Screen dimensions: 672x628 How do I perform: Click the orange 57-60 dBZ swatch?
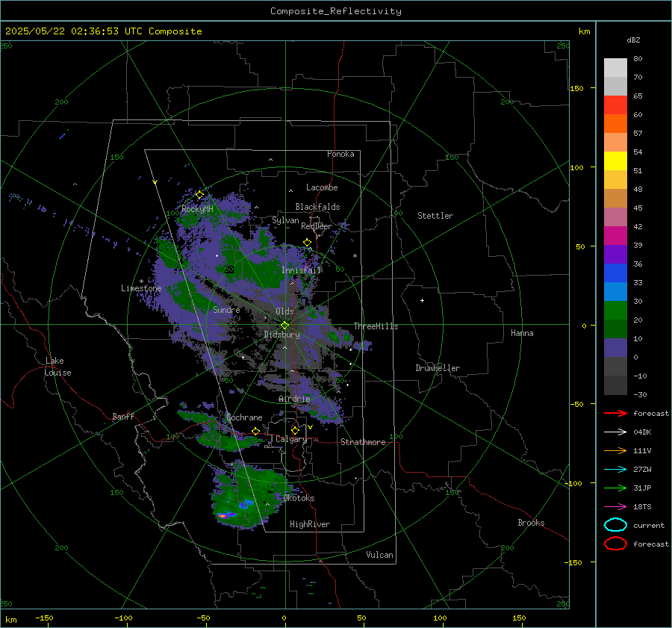tap(615, 124)
